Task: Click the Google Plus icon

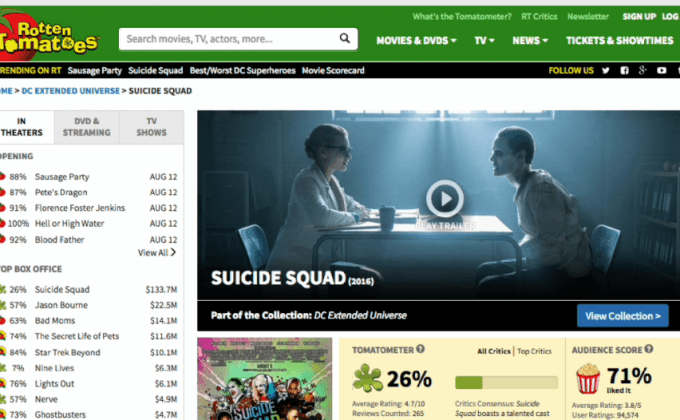Action: 642,70
